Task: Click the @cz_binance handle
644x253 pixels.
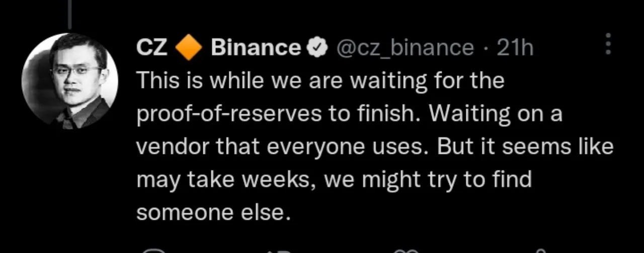Action: 405,48
